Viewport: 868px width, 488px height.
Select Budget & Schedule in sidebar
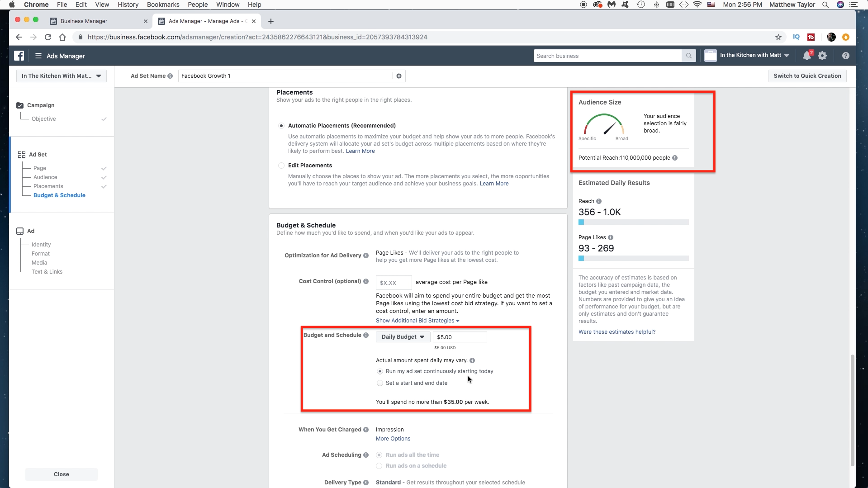click(x=59, y=195)
